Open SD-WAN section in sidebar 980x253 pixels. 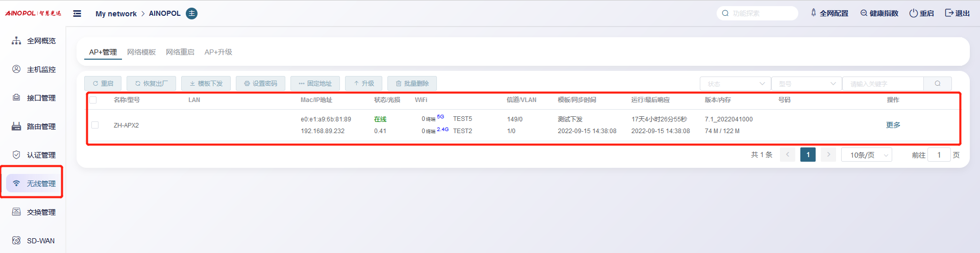click(x=34, y=241)
